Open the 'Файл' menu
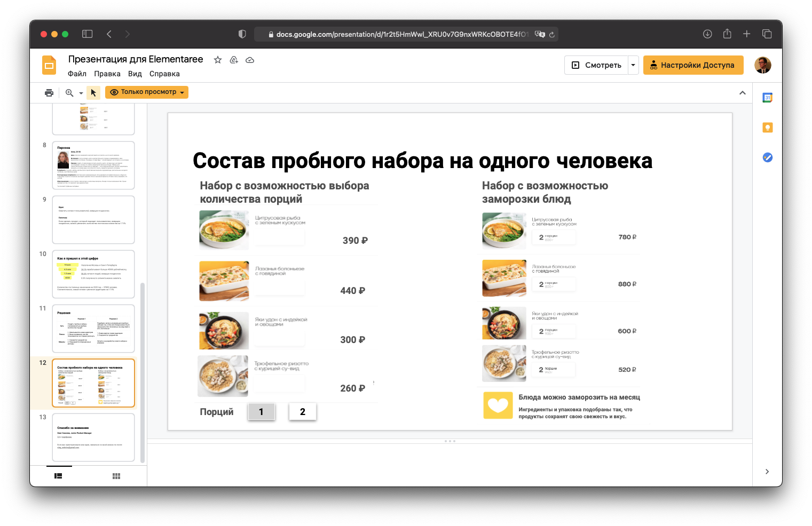812x526 pixels. [x=77, y=74]
